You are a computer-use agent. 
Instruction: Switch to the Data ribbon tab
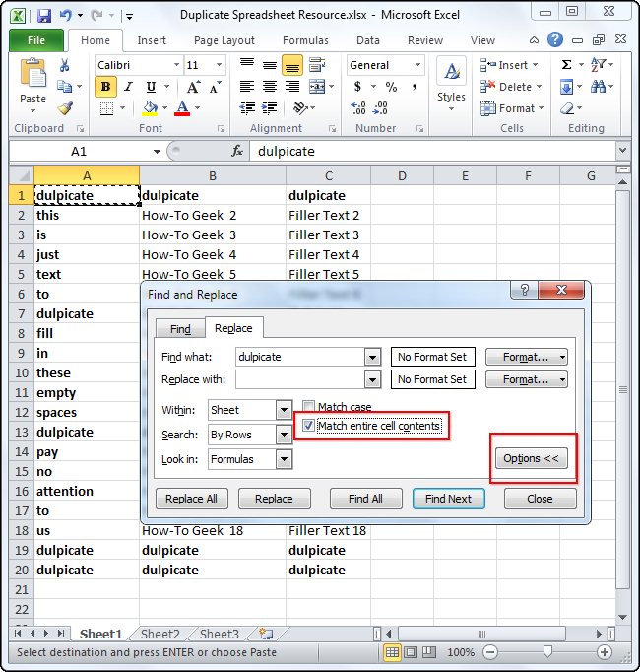click(x=368, y=40)
